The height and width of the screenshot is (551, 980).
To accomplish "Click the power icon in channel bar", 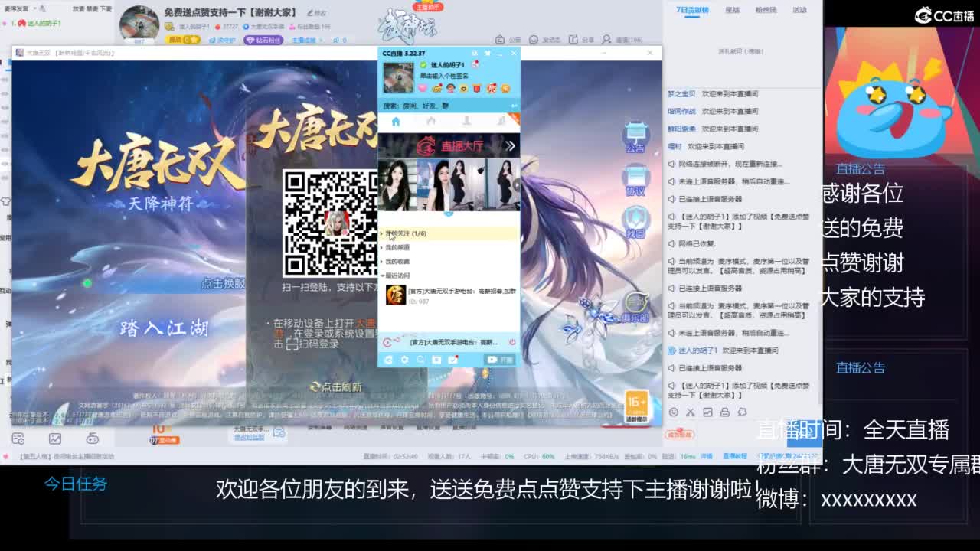I will 512,342.
